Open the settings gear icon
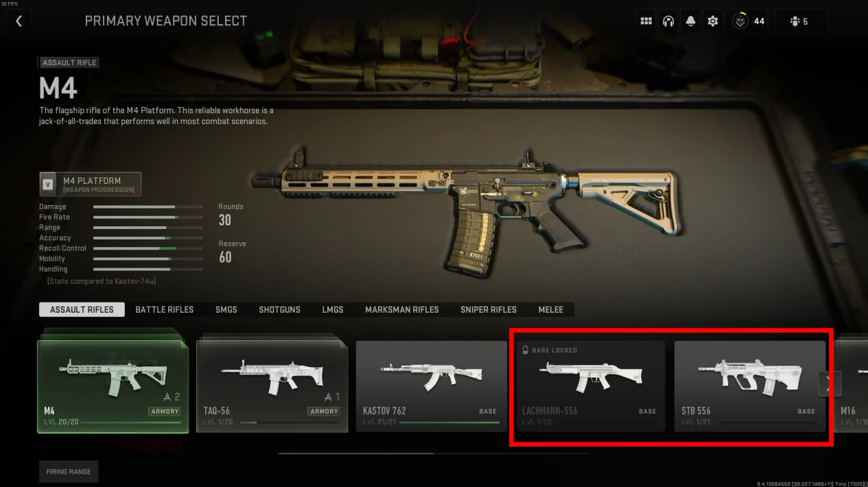 [712, 21]
